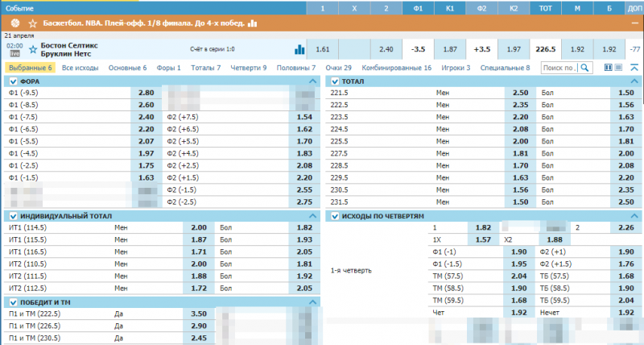Collapse the ФОРА section chevron
Screen dimensions: 644x345
pyautogui.click(x=313, y=81)
